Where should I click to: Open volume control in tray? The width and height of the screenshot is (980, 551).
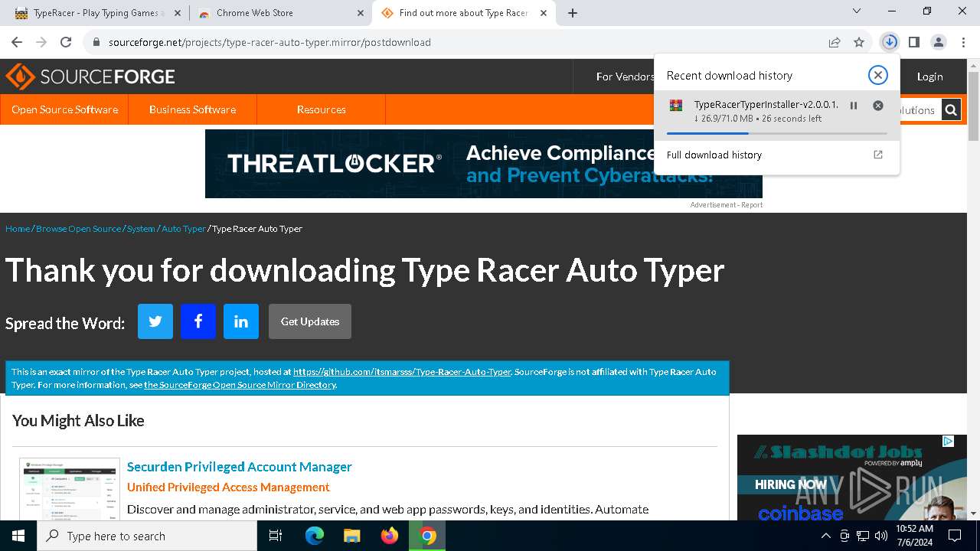click(881, 536)
